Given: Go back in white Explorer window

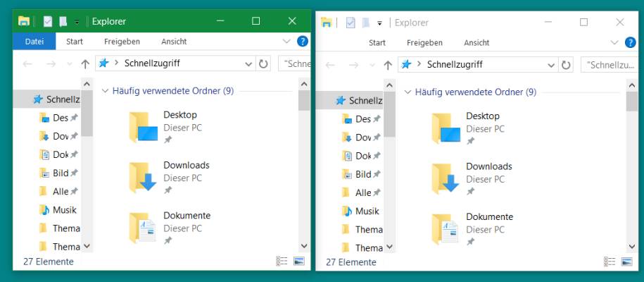Looking at the screenshot, I should [330, 65].
